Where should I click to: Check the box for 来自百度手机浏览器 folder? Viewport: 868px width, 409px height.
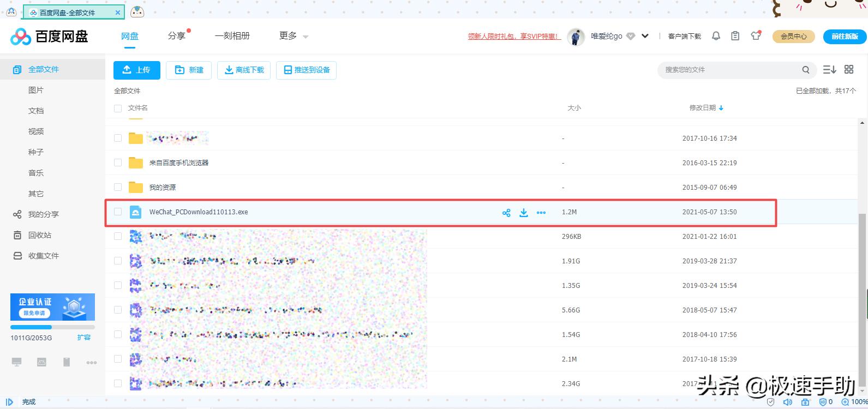117,163
